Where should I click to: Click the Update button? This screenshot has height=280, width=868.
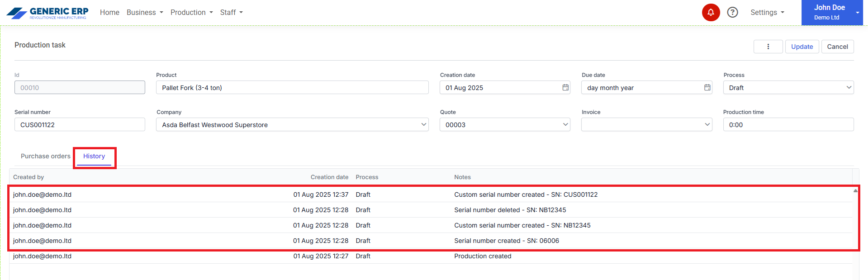[x=802, y=47]
